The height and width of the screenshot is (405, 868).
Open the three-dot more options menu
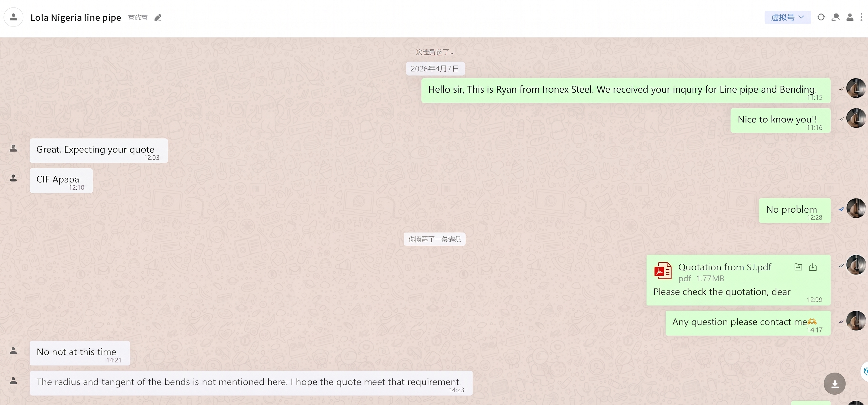[861, 17]
